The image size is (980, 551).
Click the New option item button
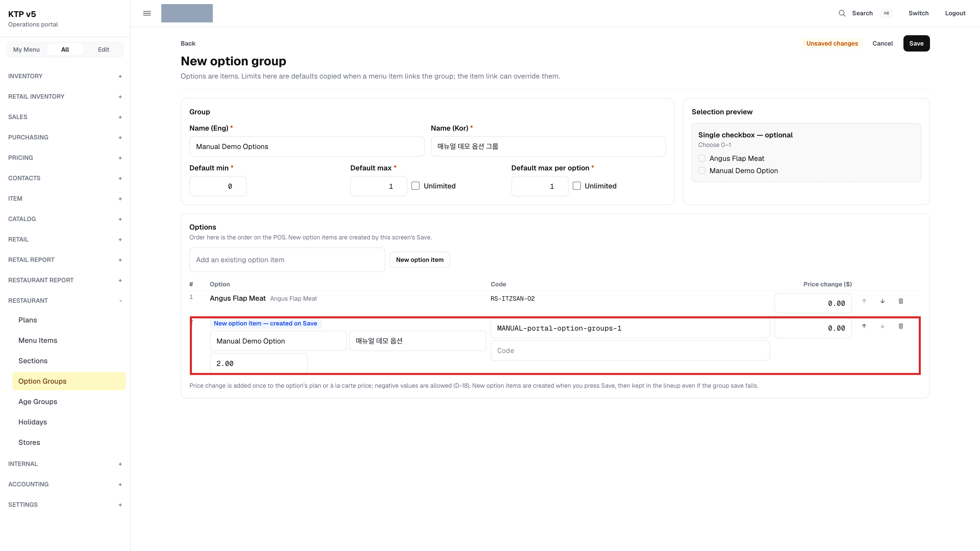420,260
